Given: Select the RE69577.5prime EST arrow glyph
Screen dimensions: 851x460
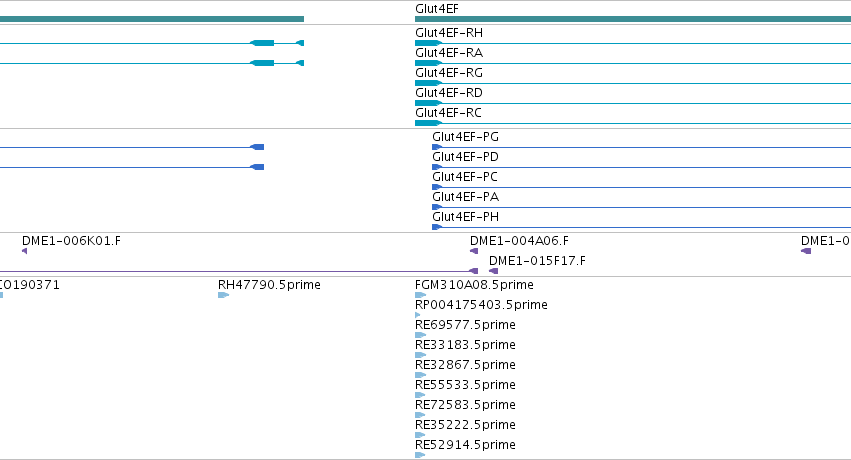Looking at the screenshot, I should pos(421,335).
